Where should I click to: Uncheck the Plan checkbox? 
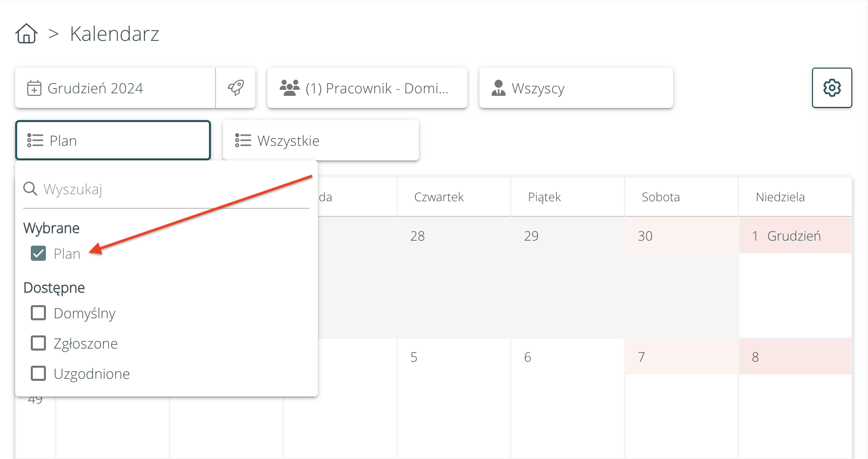[38, 253]
